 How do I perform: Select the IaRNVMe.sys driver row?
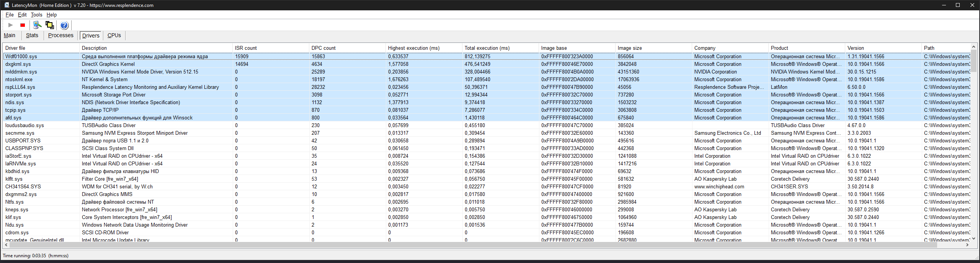(x=487, y=163)
